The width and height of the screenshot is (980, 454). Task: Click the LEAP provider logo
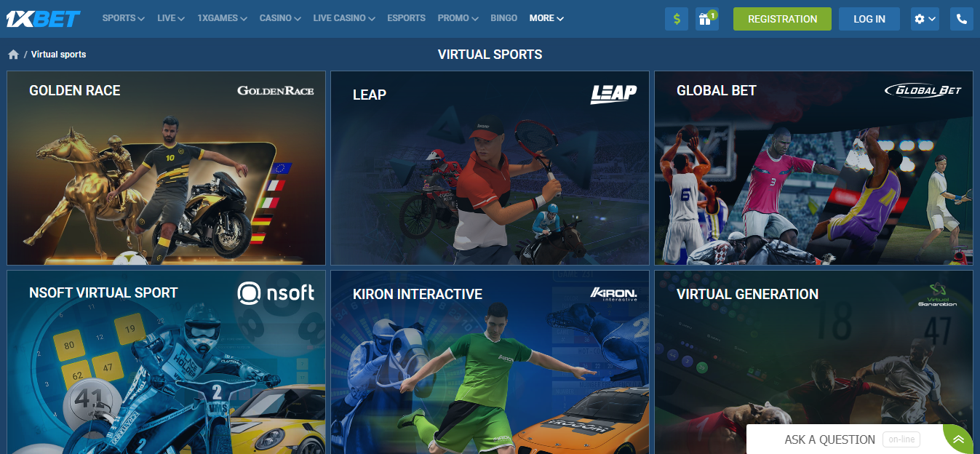click(x=613, y=94)
